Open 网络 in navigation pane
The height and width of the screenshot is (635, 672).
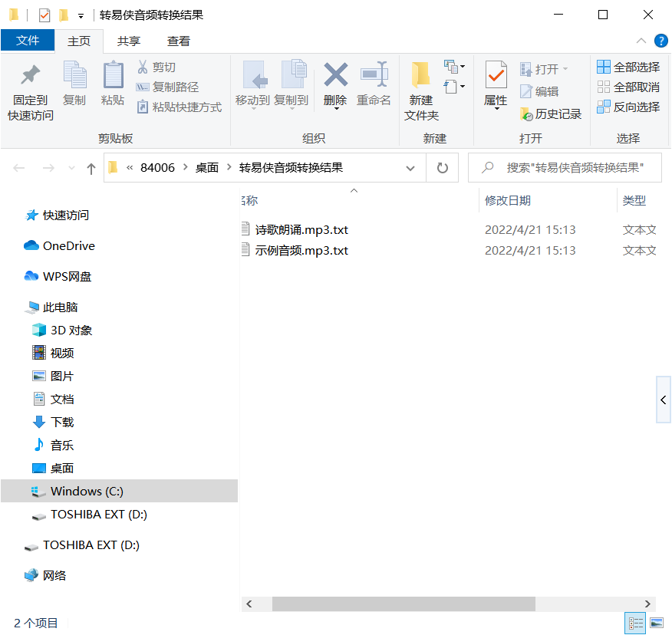[x=54, y=575]
